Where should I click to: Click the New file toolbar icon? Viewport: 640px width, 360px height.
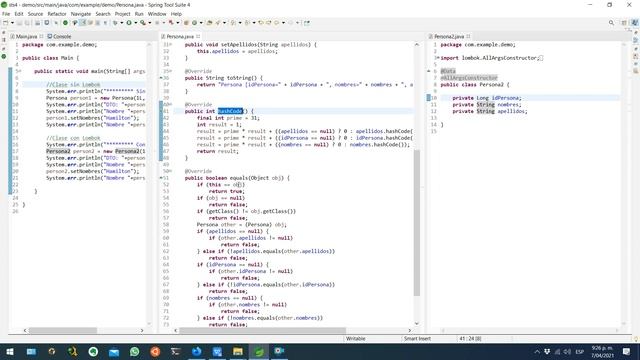6,23
